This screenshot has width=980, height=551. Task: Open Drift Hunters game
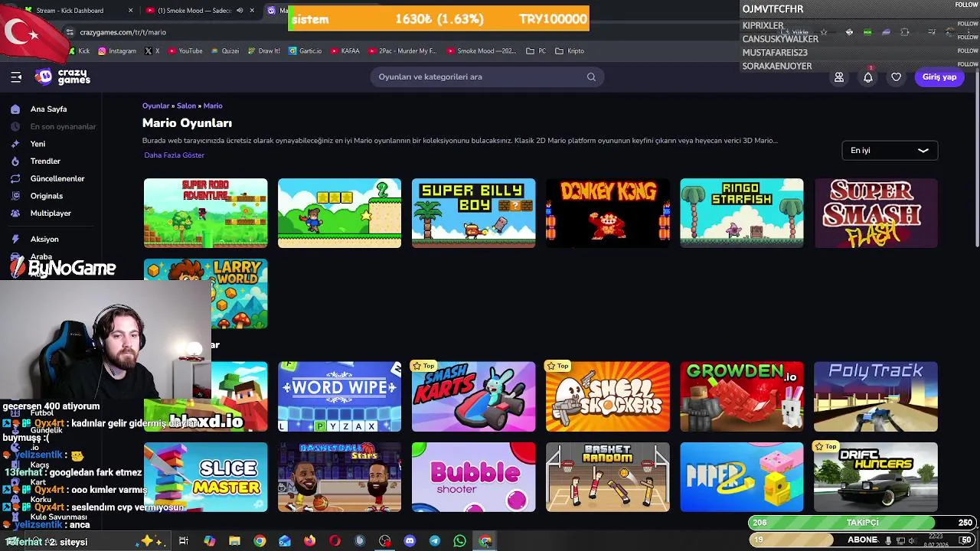[x=876, y=477]
